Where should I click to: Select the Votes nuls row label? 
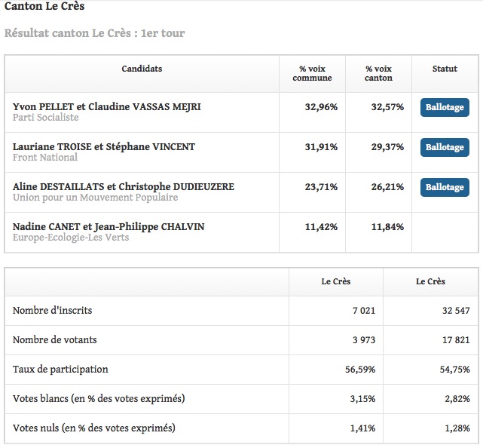coord(94,428)
